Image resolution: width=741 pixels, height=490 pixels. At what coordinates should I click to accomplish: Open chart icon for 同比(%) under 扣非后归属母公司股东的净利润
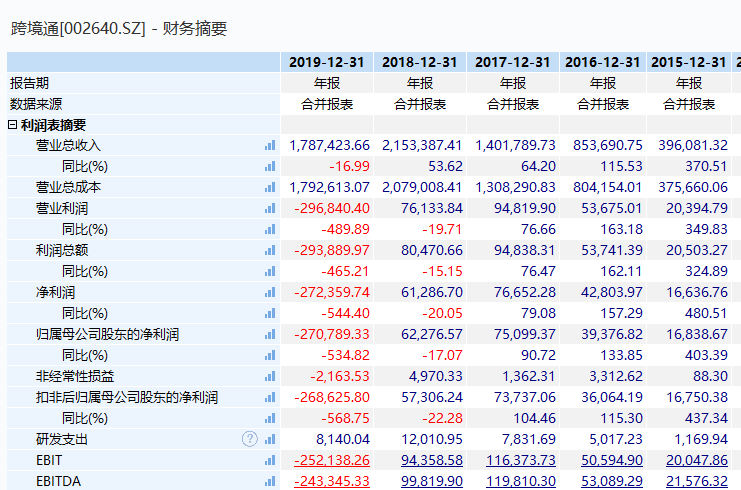coord(270,419)
